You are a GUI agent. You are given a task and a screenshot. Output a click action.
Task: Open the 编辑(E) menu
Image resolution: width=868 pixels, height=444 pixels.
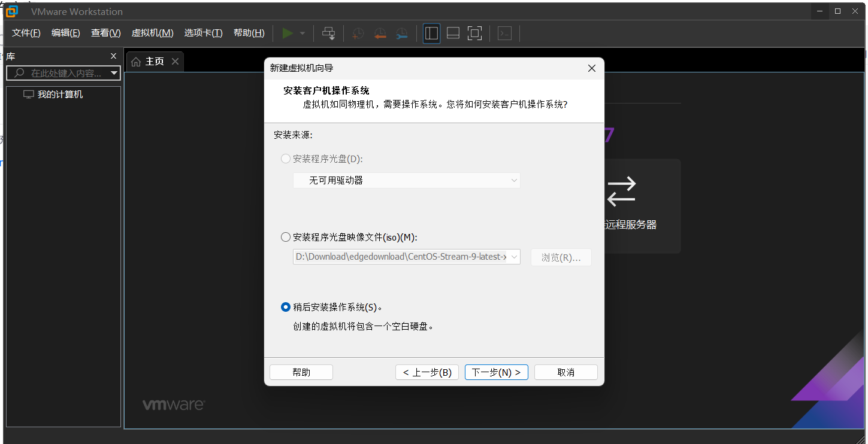click(66, 34)
